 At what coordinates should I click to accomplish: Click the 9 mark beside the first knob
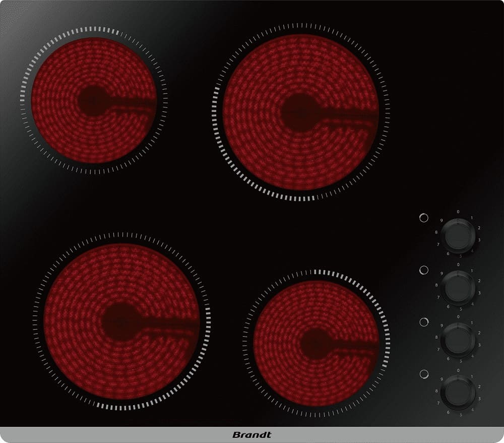442,220
